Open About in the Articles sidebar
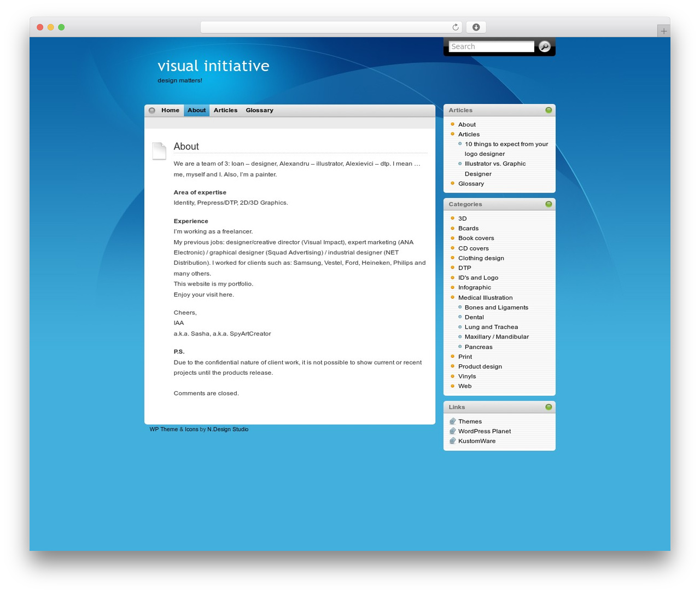This screenshot has height=593, width=700. 467,125
